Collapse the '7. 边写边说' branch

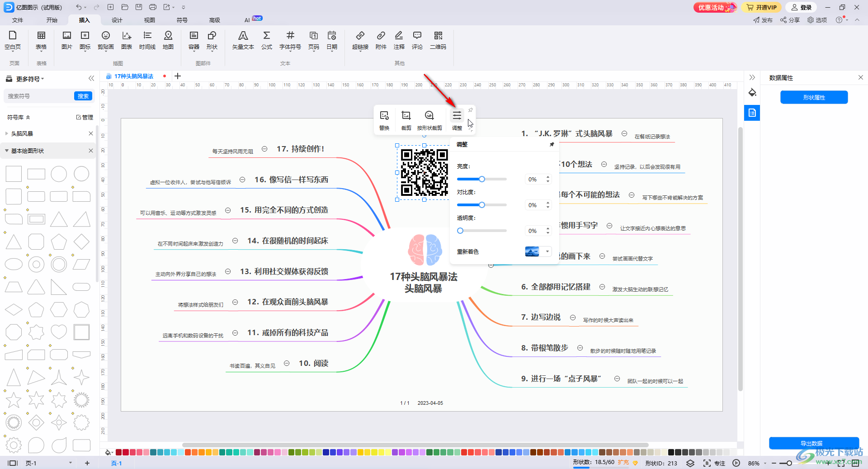573,317
